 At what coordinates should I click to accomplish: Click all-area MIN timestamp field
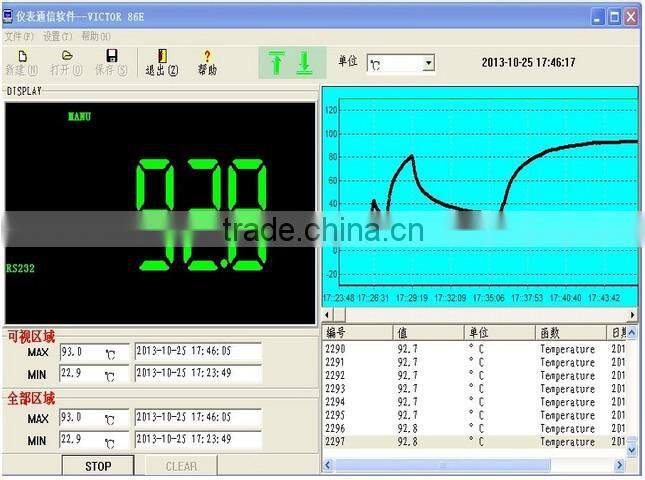coord(198,439)
